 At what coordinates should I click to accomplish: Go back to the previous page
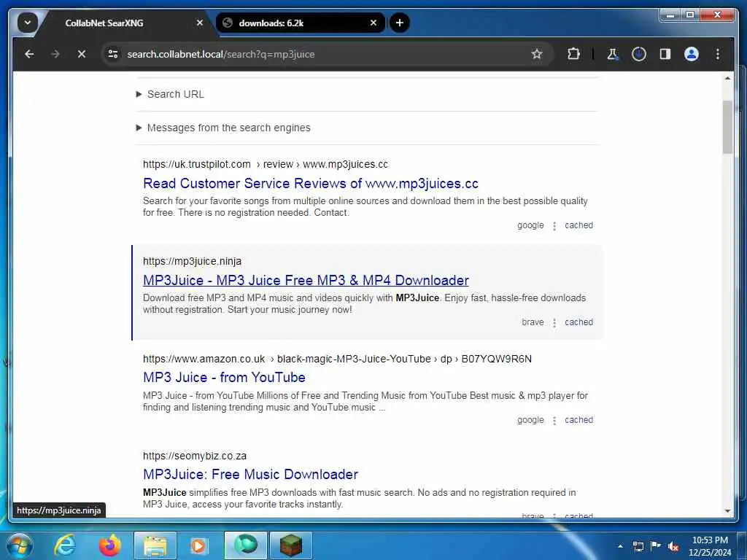click(x=29, y=54)
